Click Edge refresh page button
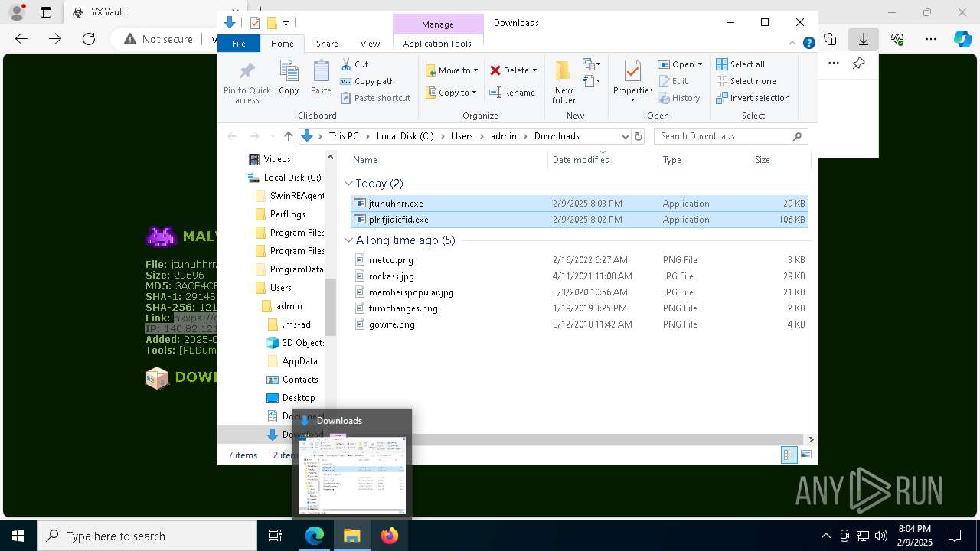This screenshot has width=980, height=551. click(89, 39)
